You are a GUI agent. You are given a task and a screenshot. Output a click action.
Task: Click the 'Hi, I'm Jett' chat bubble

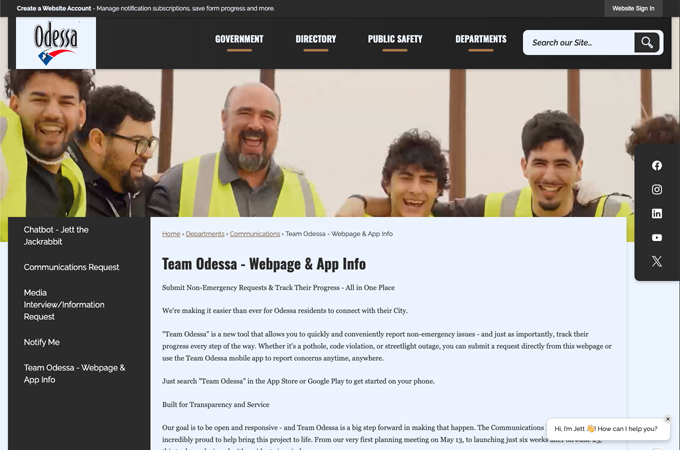606,429
